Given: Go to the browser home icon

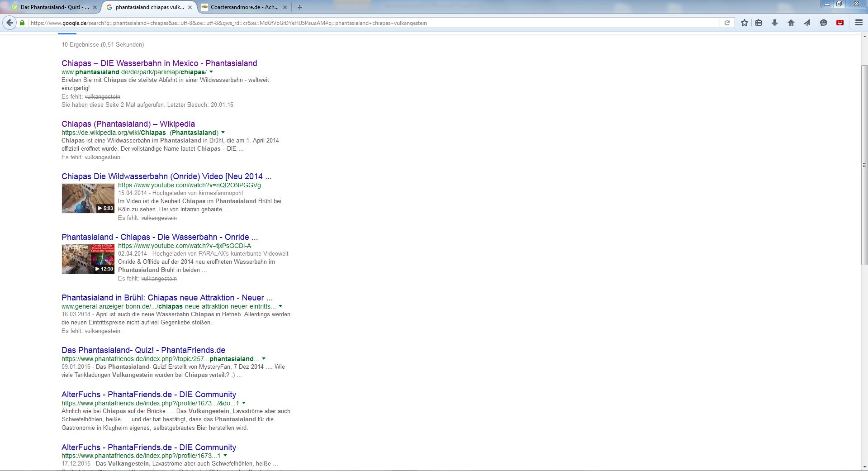Looking at the screenshot, I should pos(791,23).
